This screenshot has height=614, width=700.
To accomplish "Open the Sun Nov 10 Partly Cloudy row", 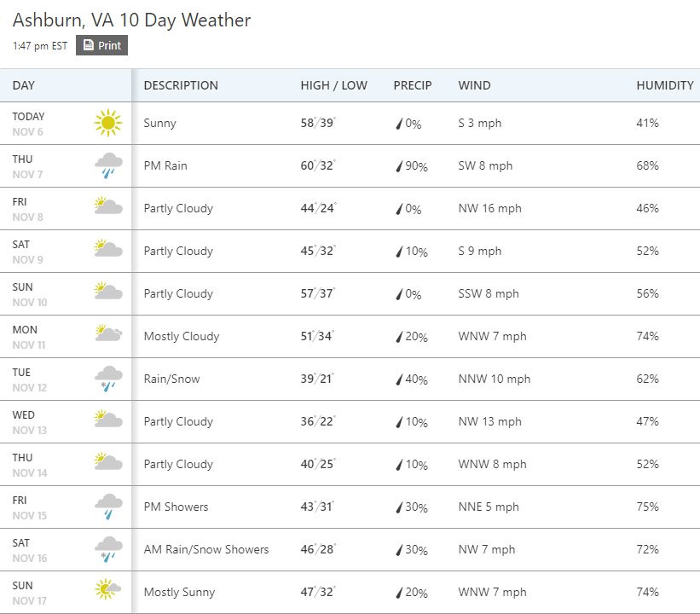I will (x=350, y=294).
